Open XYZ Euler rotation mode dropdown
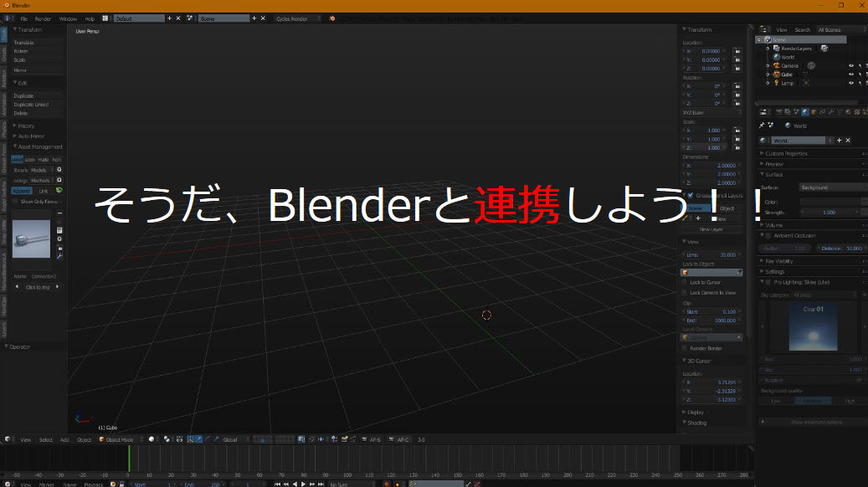This screenshot has height=487, width=868. point(711,113)
